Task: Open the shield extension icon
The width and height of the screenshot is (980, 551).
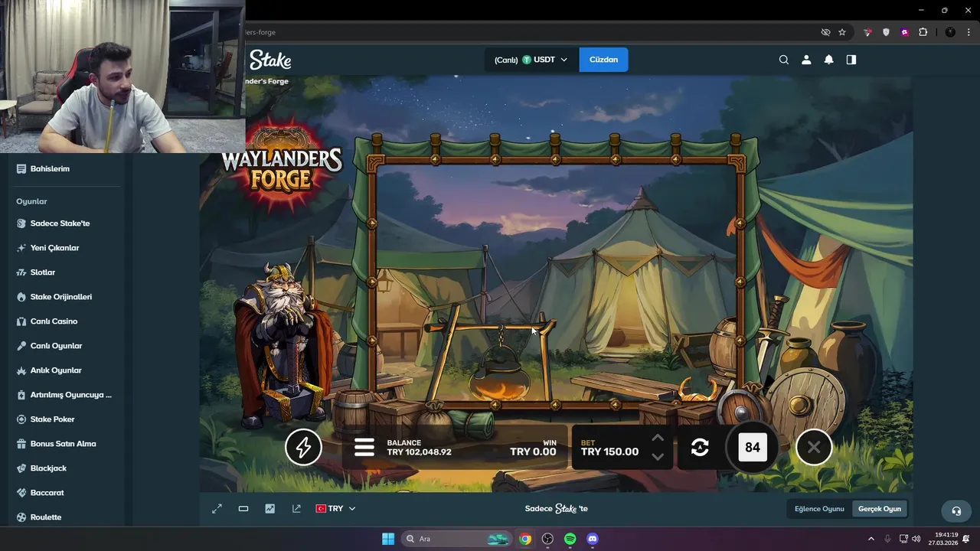Action: tap(886, 32)
